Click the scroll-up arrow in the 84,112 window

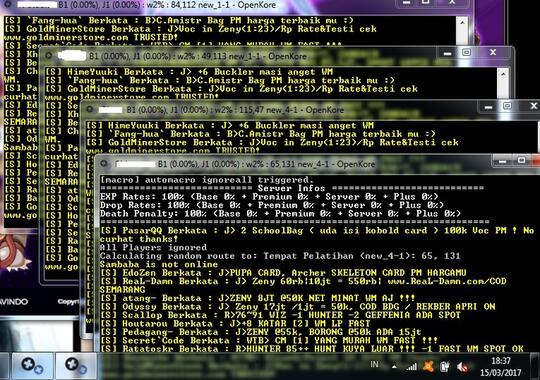pos(462,23)
